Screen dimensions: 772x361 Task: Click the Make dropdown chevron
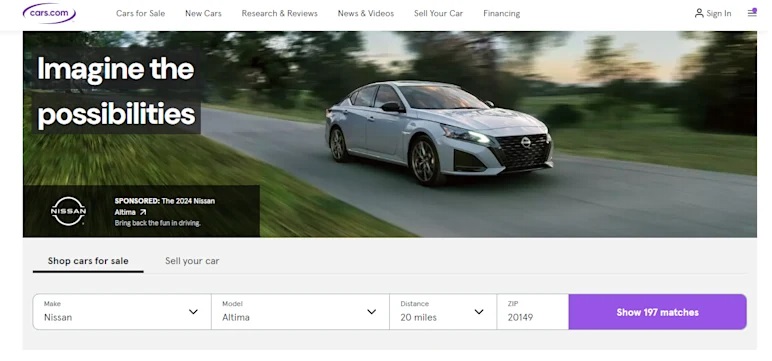[193, 312]
